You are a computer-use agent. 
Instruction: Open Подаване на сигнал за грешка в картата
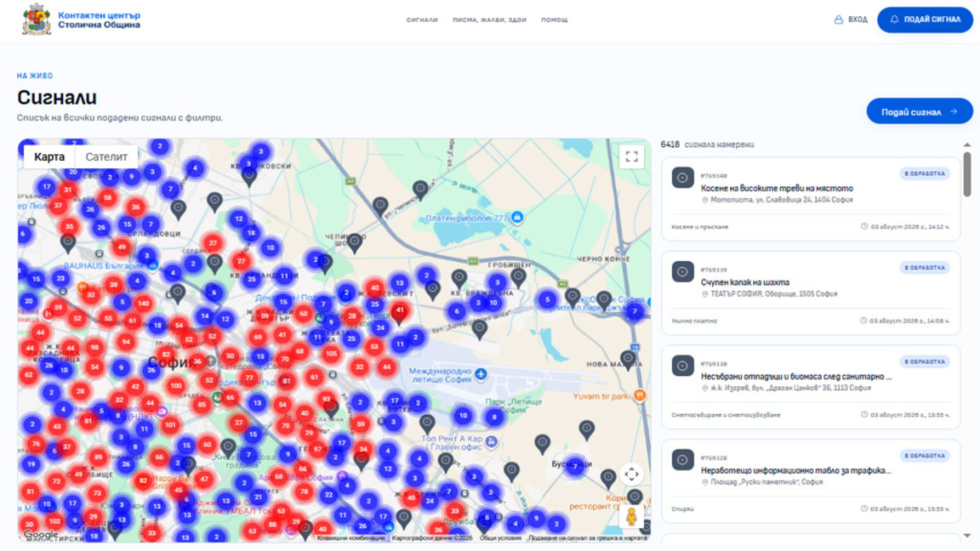tap(588, 538)
